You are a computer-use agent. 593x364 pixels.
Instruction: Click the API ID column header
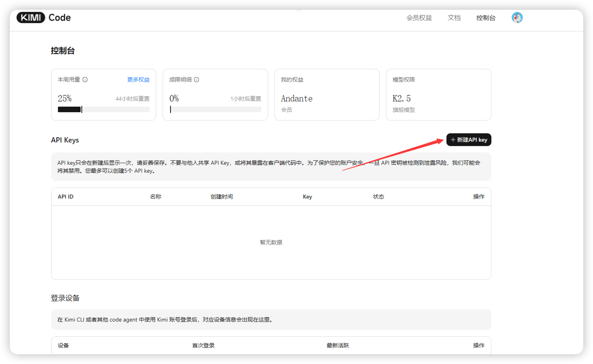click(65, 197)
